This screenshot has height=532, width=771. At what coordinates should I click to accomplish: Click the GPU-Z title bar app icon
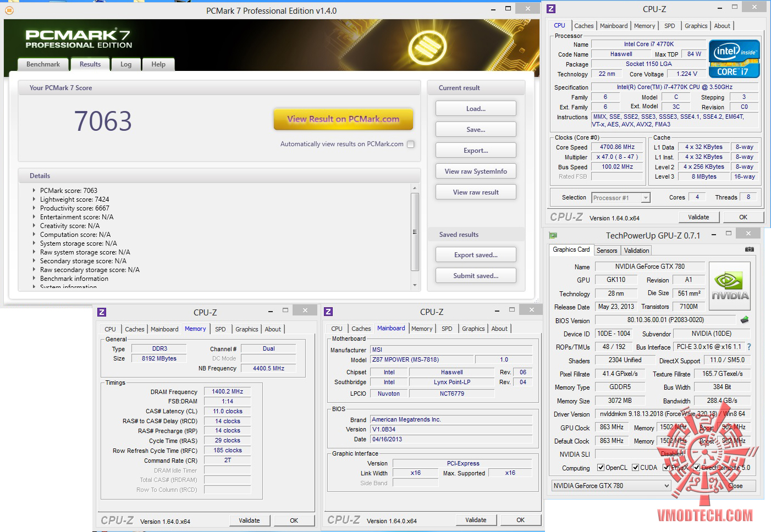[x=553, y=235]
